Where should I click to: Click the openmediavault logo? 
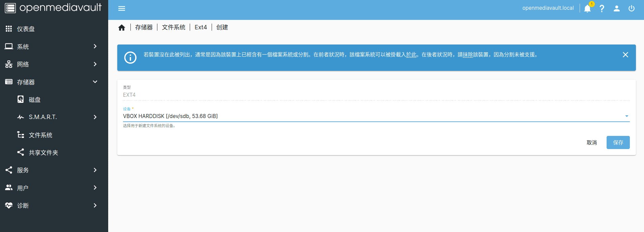pyautogui.click(x=53, y=8)
